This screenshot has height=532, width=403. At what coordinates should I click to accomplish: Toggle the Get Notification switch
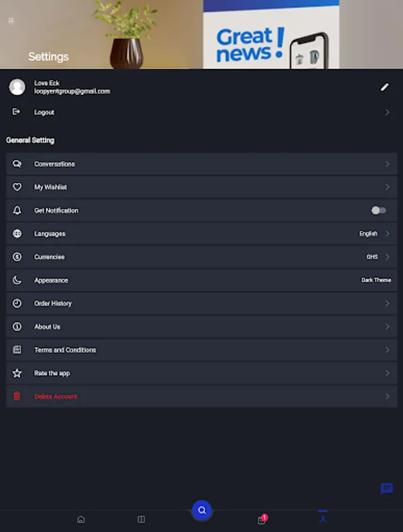pyautogui.click(x=378, y=210)
